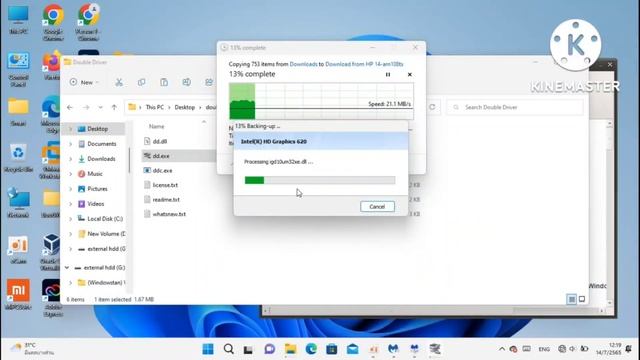The width and height of the screenshot is (640, 360).
Task: Select the (Windowstan) folder in navigation pane
Action: pyautogui.click(x=101, y=282)
